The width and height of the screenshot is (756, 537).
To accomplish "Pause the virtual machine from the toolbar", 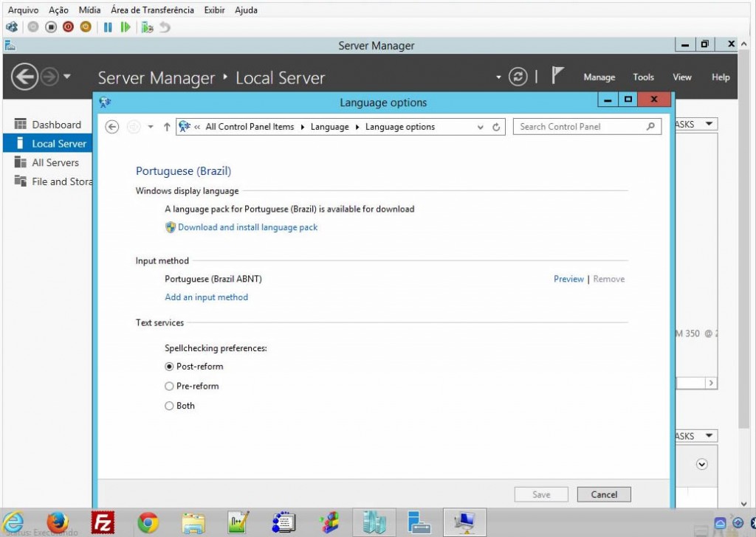I will pos(107,27).
